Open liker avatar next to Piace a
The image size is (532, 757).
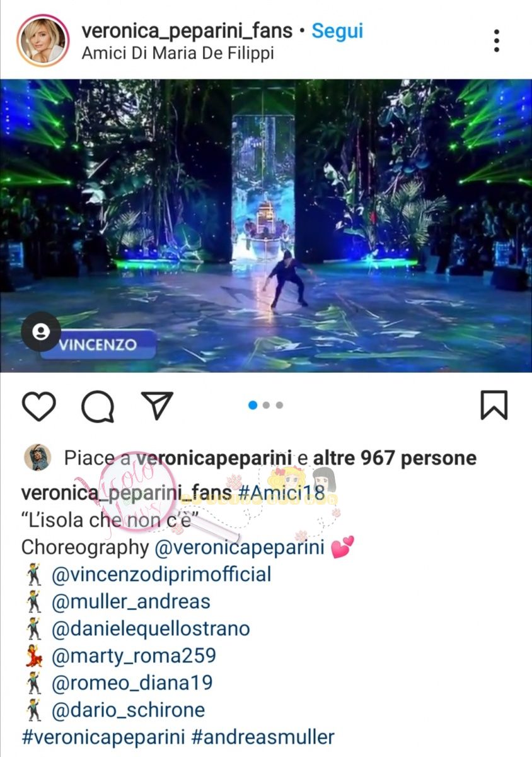37,457
